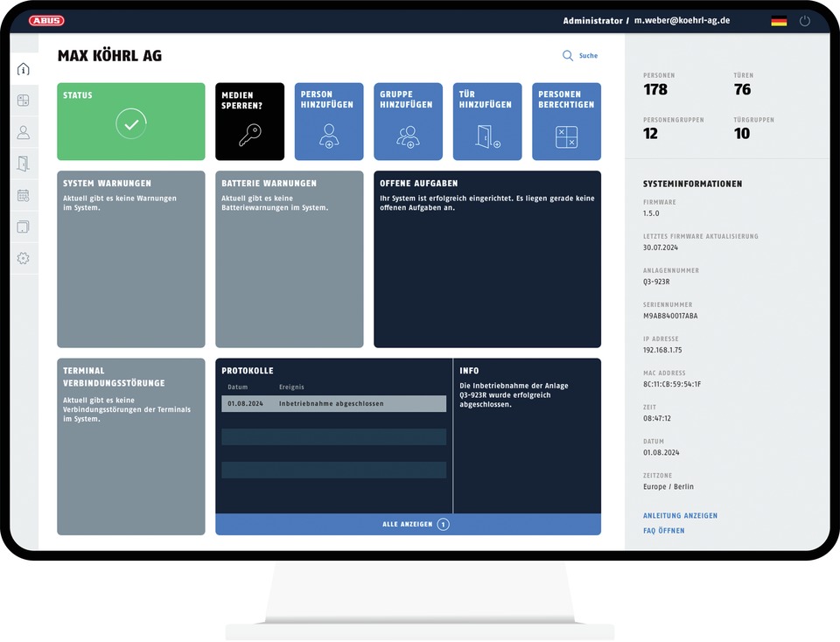Select the 01.08.2024 Inbetriebnahme protocol row
The height and width of the screenshot is (642, 840).
(332, 403)
